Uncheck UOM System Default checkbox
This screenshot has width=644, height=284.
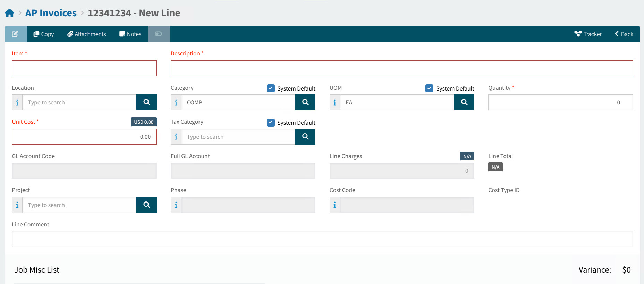point(429,88)
